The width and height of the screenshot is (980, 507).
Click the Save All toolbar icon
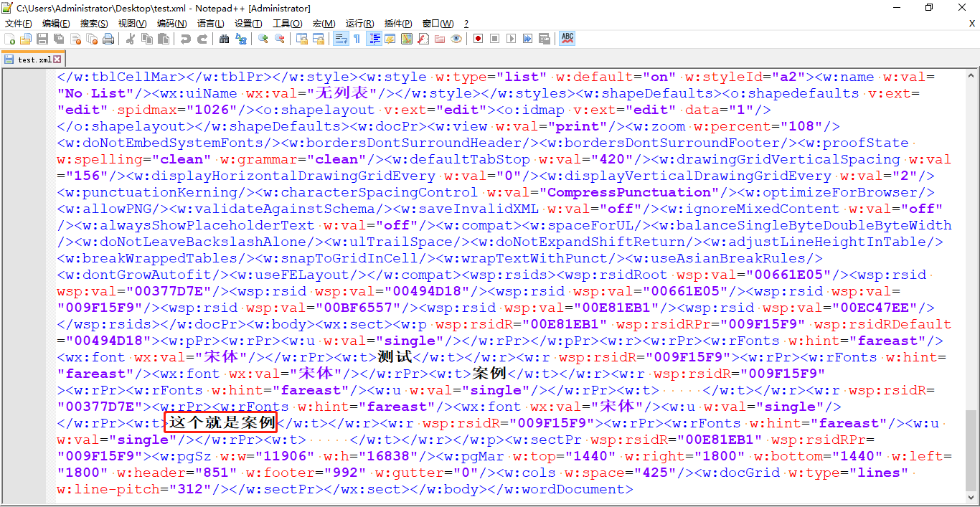click(x=58, y=39)
